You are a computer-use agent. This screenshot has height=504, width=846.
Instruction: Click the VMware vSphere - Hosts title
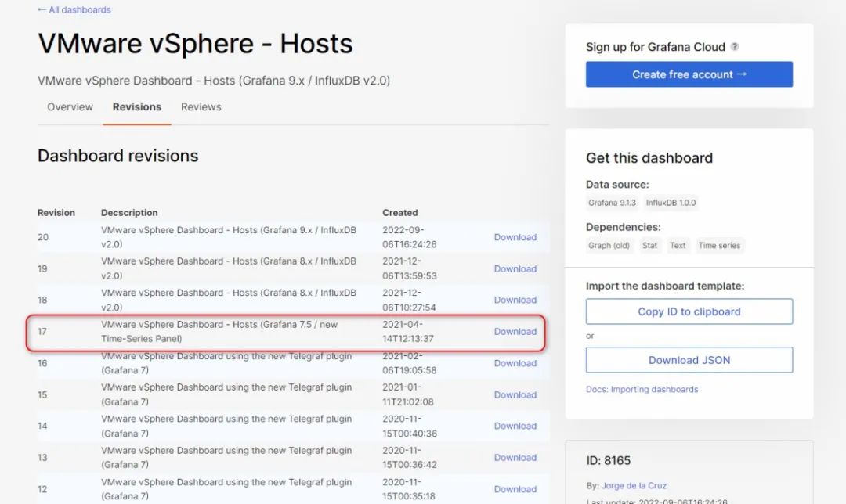(x=195, y=44)
